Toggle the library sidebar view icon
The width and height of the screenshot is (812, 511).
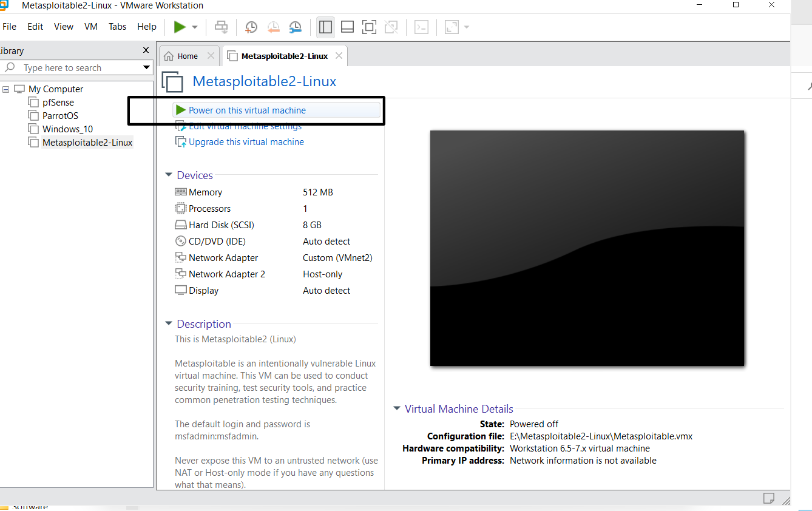coord(326,27)
